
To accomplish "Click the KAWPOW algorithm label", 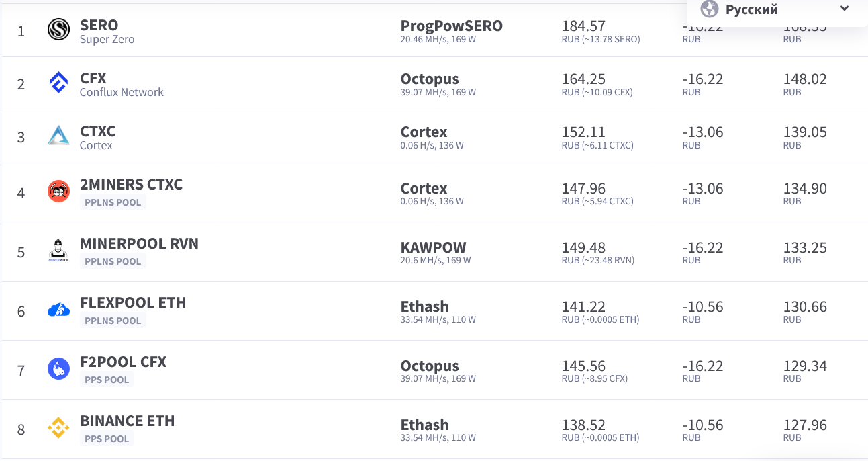I will click(x=433, y=247).
